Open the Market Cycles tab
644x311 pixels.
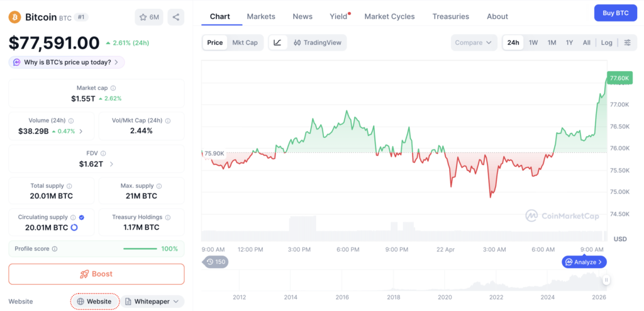pos(389,17)
